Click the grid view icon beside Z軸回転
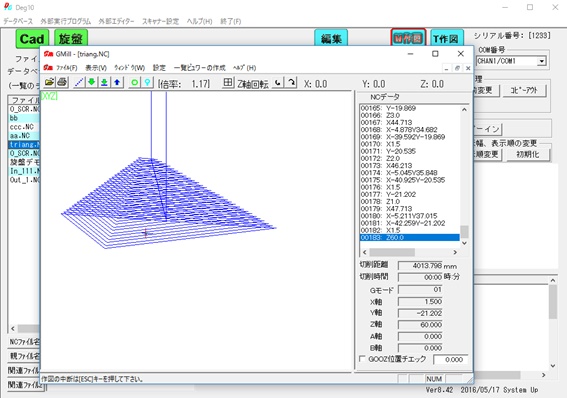Screen dimensions: 567x398 point(227,83)
